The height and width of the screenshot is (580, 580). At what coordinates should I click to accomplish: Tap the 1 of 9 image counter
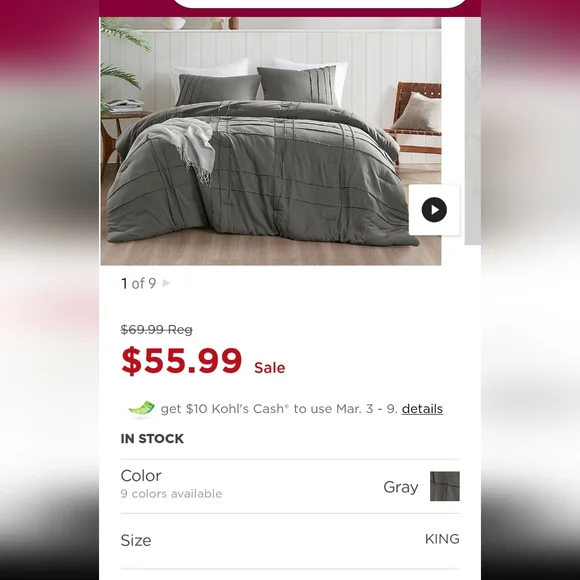click(x=139, y=283)
